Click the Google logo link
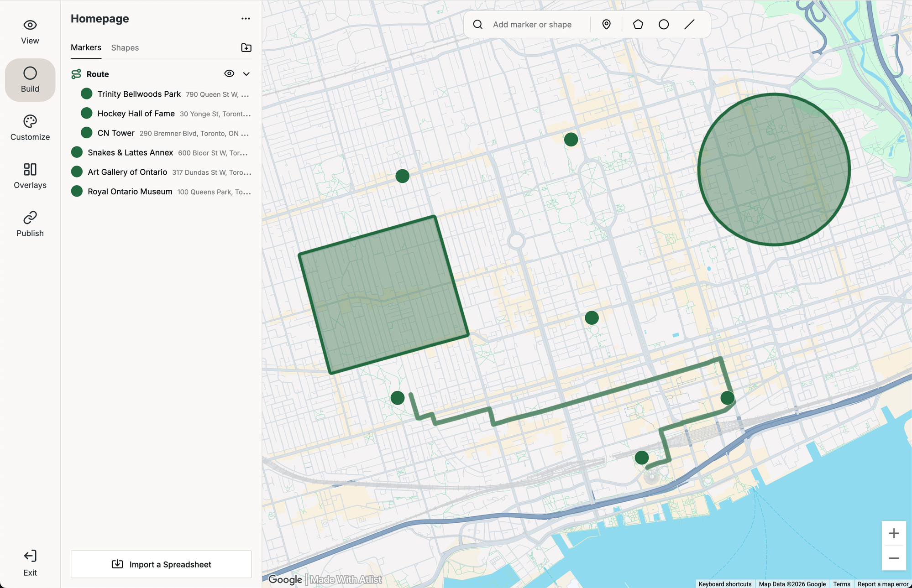The height and width of the screenshot is (588, 912). coord(285,579)
